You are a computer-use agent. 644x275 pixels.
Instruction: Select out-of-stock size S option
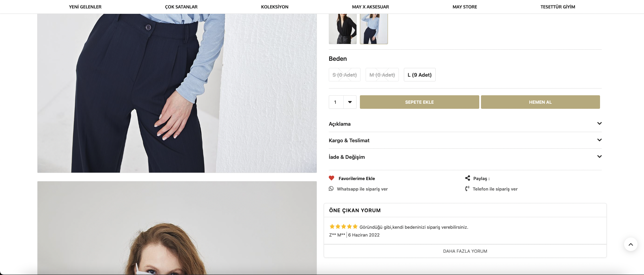344,75
